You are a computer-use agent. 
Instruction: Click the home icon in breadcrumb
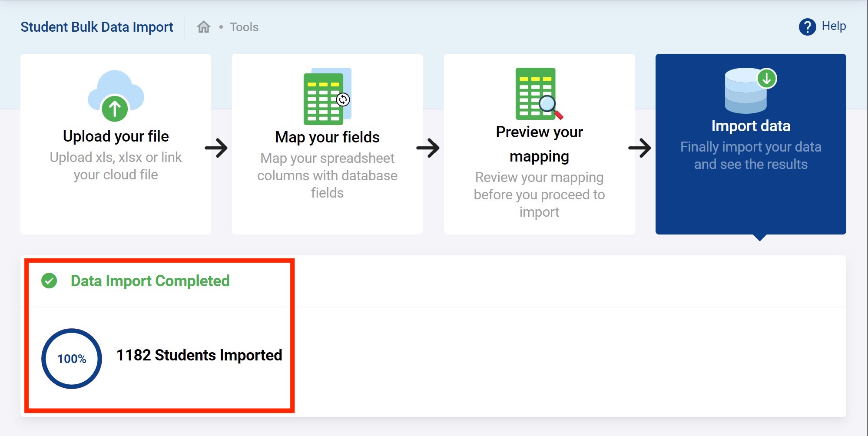(x=203, y=27)
